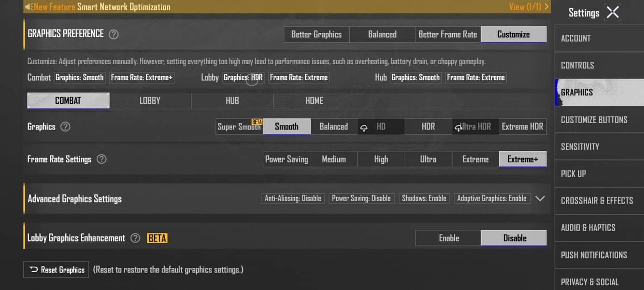Open the View (1/1) banner arrow
Viewport: 644px width, 290px height.
coord(546,7)
